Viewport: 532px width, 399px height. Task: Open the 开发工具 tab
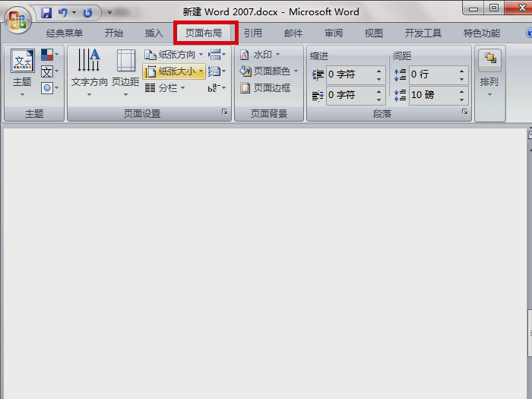pos(423,33)
